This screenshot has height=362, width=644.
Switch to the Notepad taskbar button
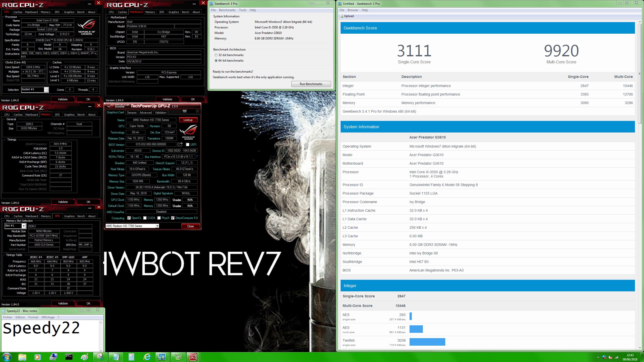116,357
